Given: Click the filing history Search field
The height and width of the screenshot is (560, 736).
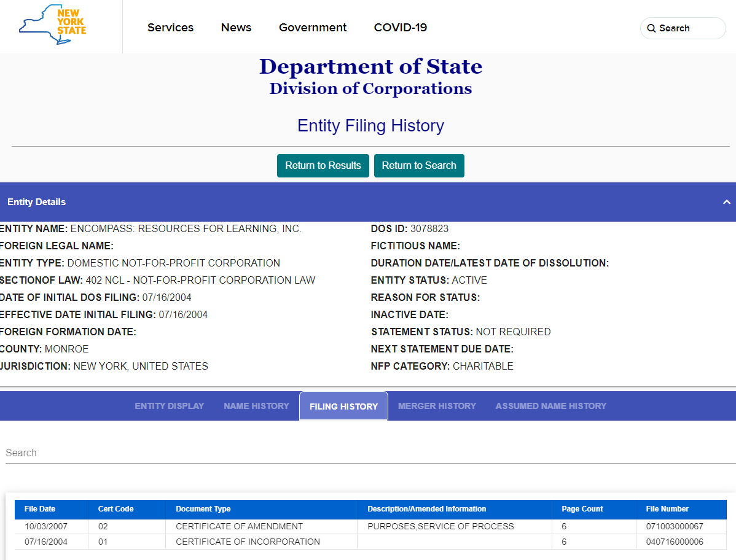Looking at the screenshot, I should click(184, 453).
